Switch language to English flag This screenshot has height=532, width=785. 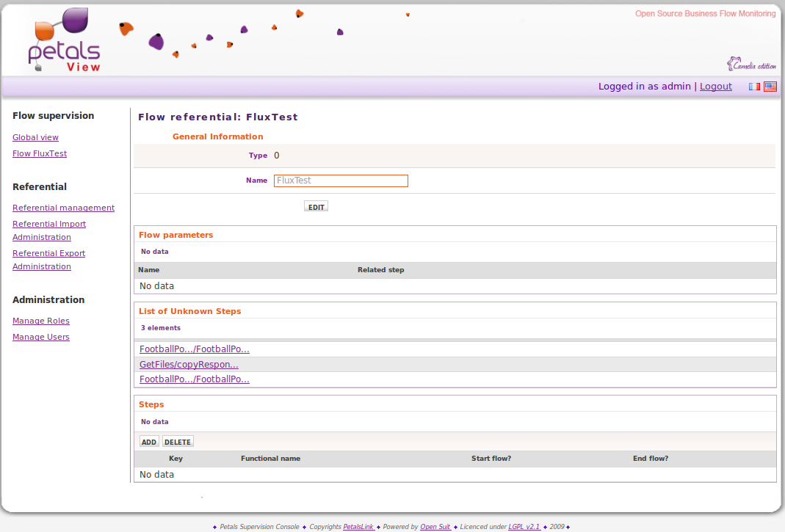click(770, 87)
